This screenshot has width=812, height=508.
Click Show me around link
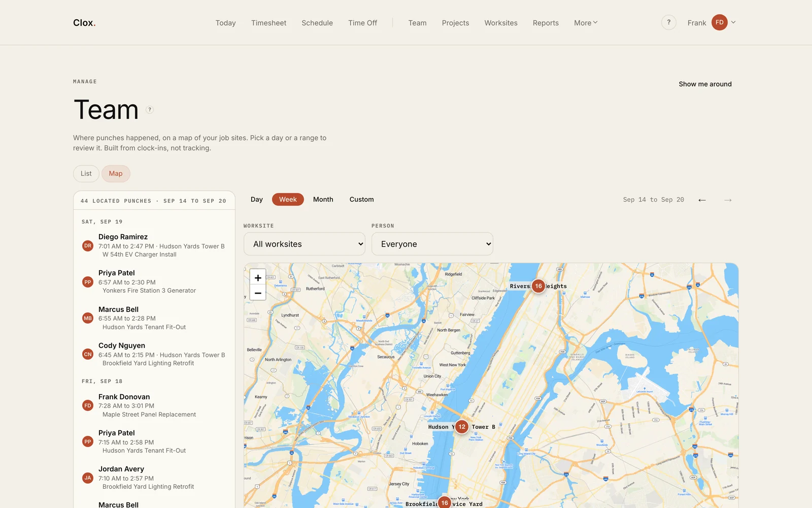pyautogui.click(x=705, y=84)
